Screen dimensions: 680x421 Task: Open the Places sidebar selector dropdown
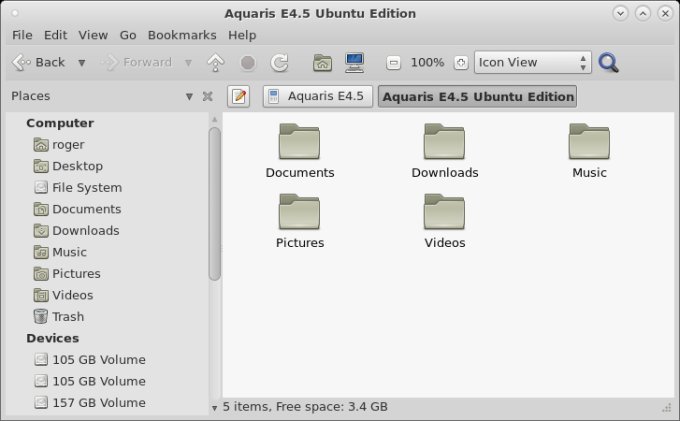[x=189, y=97]
